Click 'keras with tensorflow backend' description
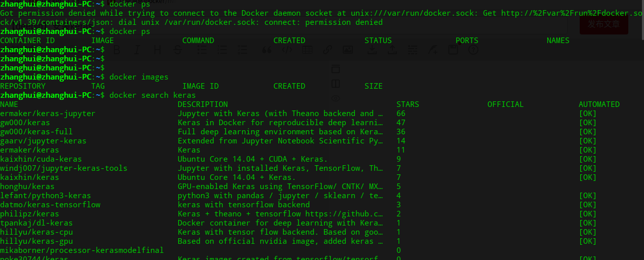This screenshot has width=644, height=260. (244, 205)
